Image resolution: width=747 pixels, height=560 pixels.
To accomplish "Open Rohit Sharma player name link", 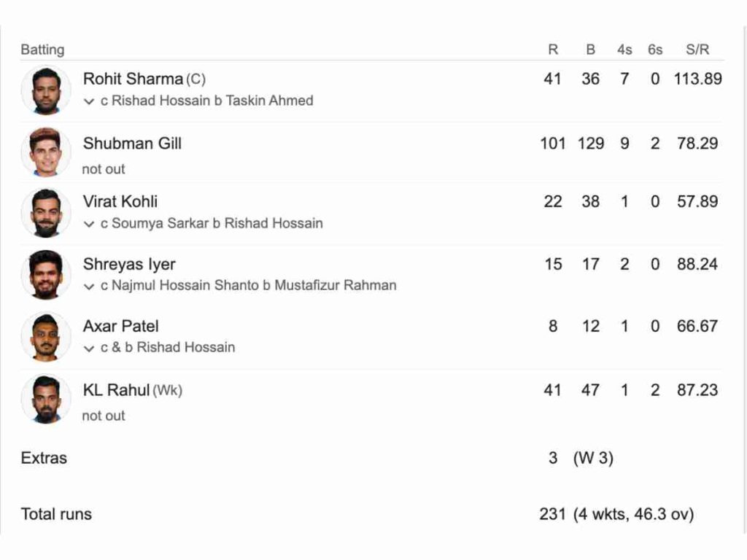I will tap(132, 79).
